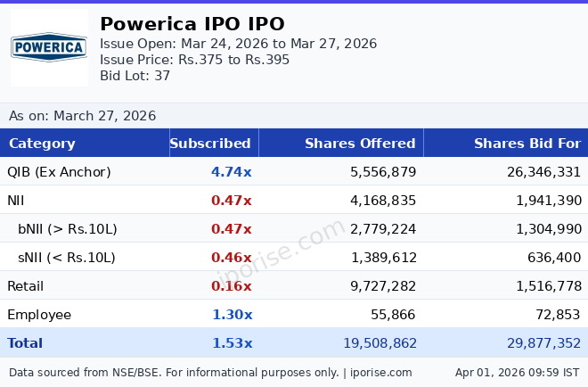Screen dimensions: 588x387
Task: Click Total 1.53x subscription figure
Action: click(232, 343)
